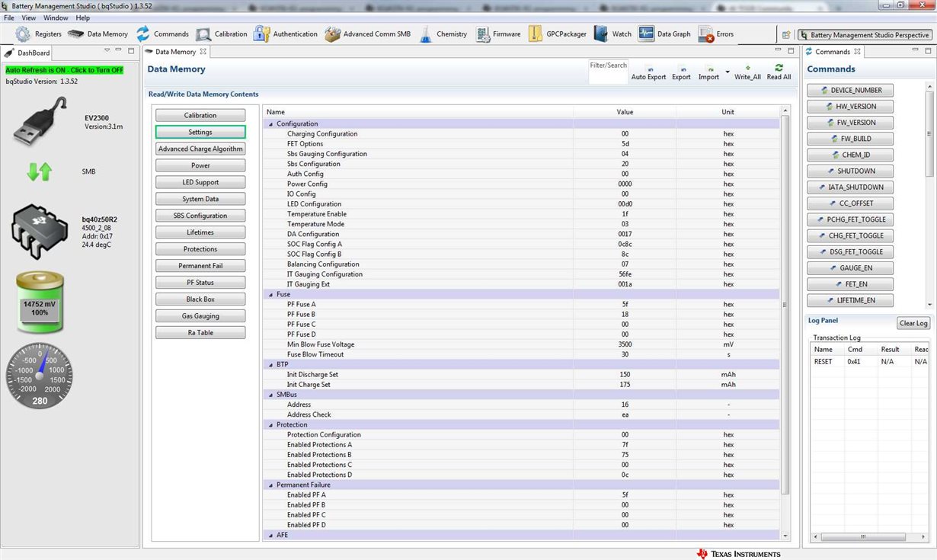Open the Firmware tool

[498, 34]
